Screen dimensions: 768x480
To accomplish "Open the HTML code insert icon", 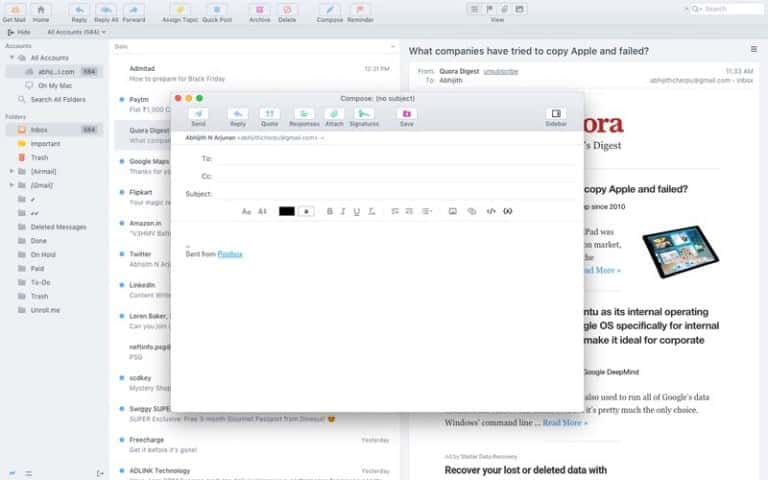I will (491, 212).
